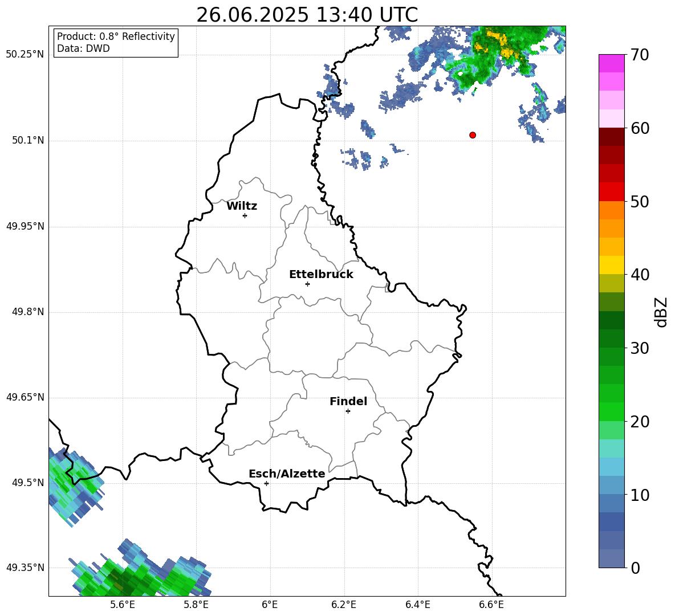Viewport: 675px width, 616px height.
Task: Click the 6.4°E longitude label
Action: click(x=417, y=605)
